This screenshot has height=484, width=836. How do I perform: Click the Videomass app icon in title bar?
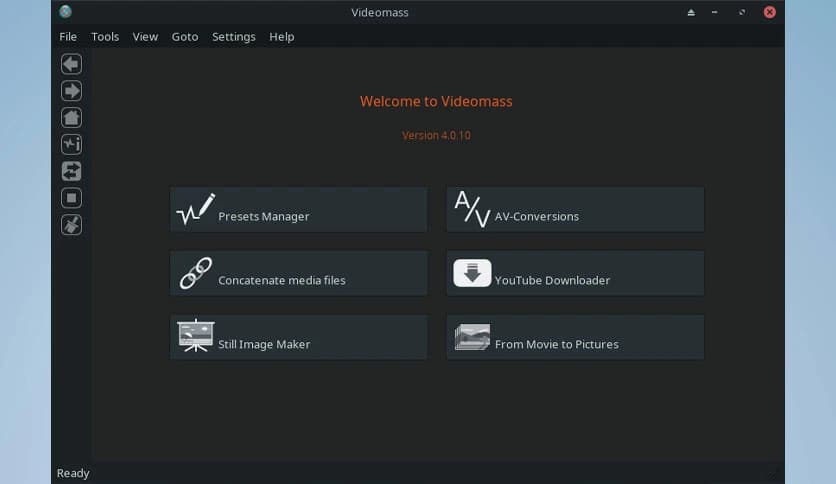tap(66, 12)
